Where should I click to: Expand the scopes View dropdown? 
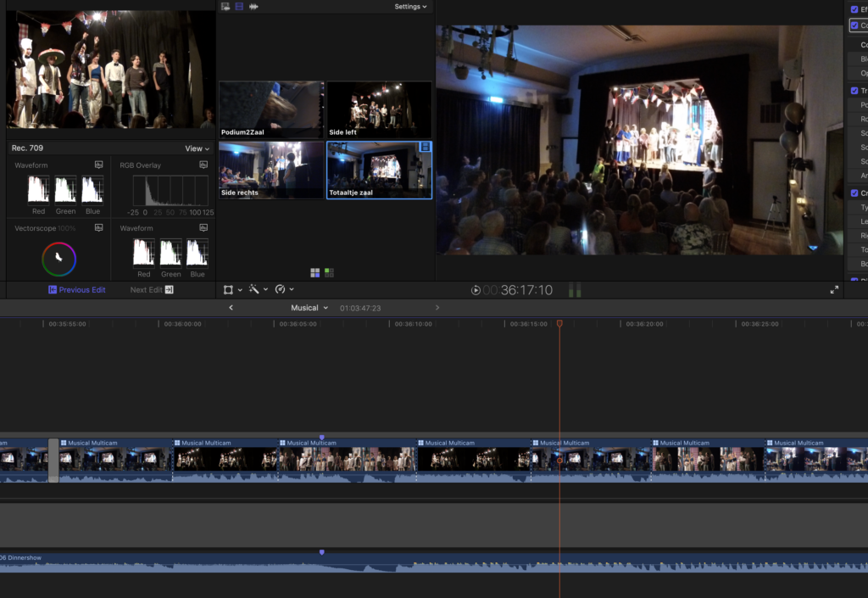coord(197,148)
